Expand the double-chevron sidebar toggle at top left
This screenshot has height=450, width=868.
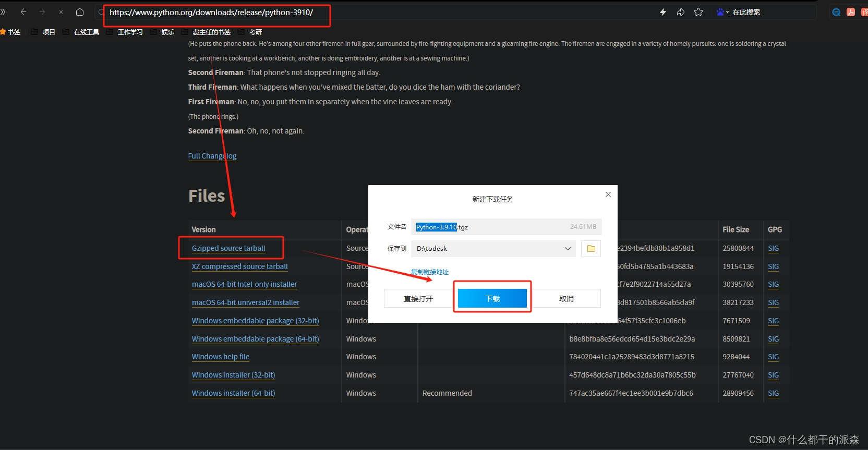3,12
